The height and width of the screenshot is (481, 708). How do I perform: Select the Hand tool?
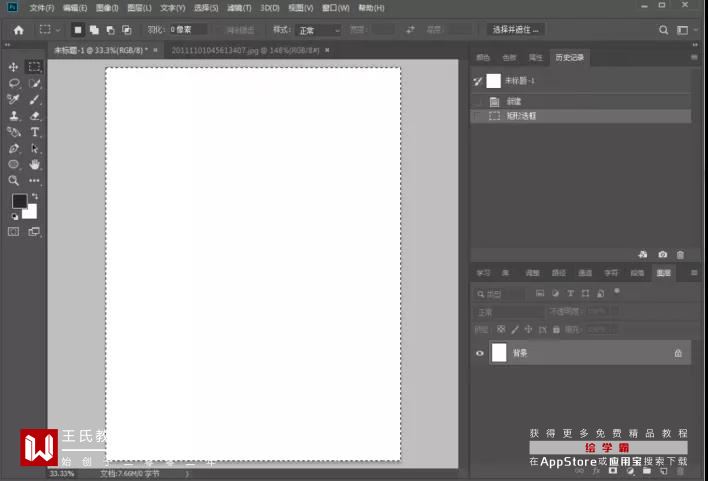click(34, 164)
